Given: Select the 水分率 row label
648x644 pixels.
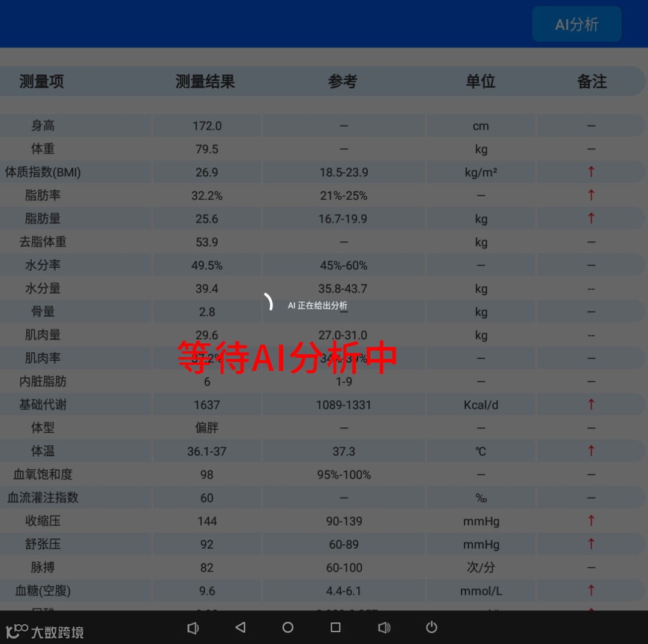Looking at the screenshot, I should pyautogui.click(x=43, y=265).
